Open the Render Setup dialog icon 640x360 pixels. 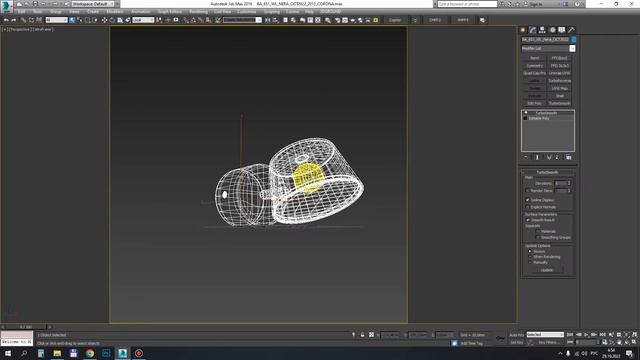(x=337, y=20)
